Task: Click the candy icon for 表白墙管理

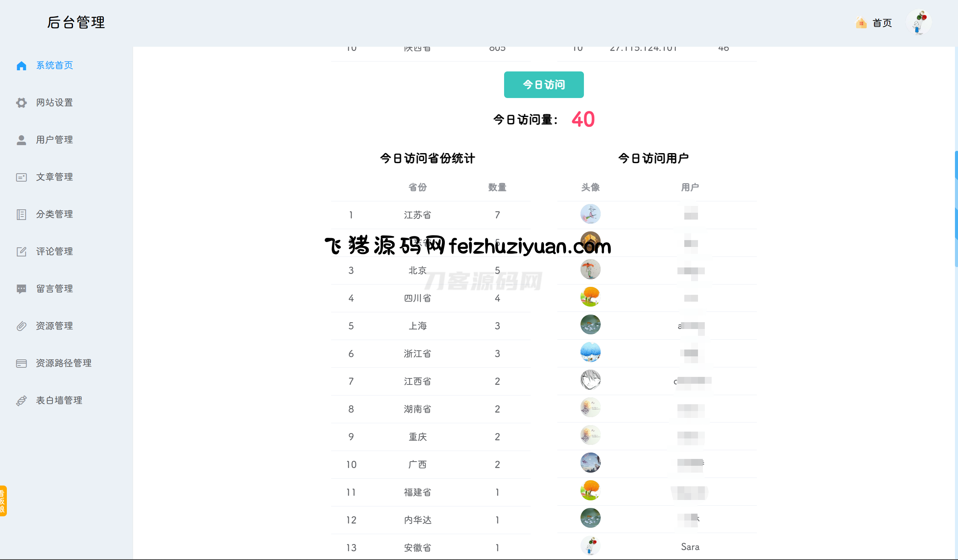Action: click(x=21, y=401)
